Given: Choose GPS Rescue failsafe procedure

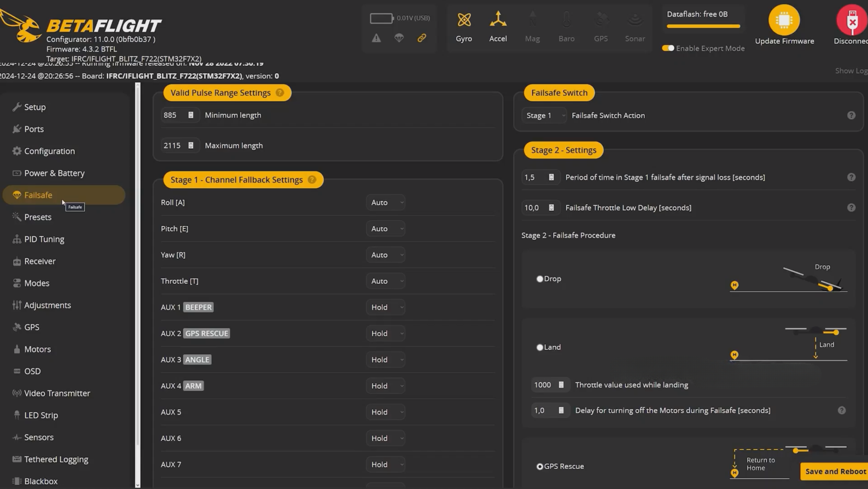Looking at the screenshot, I should pyautogui.click(x=540, y=467).
